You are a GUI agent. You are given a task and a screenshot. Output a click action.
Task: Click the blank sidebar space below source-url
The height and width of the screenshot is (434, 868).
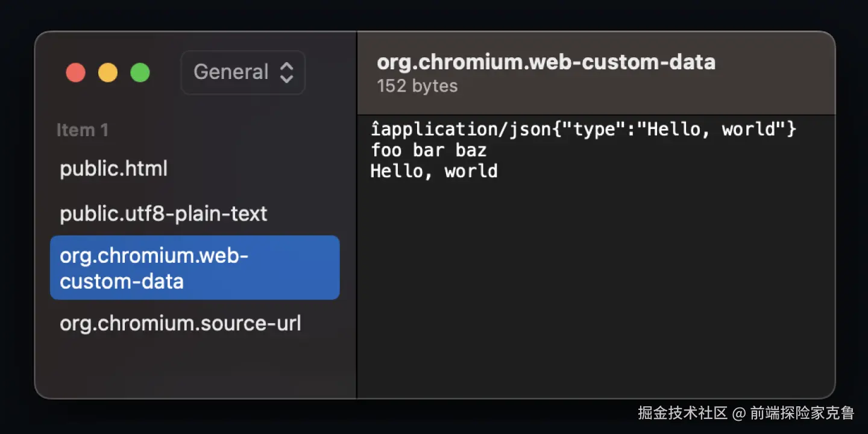click(195, 368)
